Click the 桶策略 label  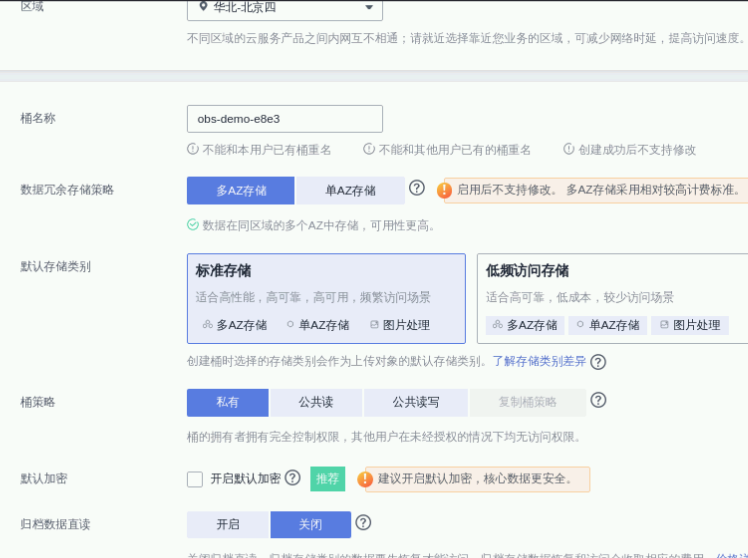38,403
